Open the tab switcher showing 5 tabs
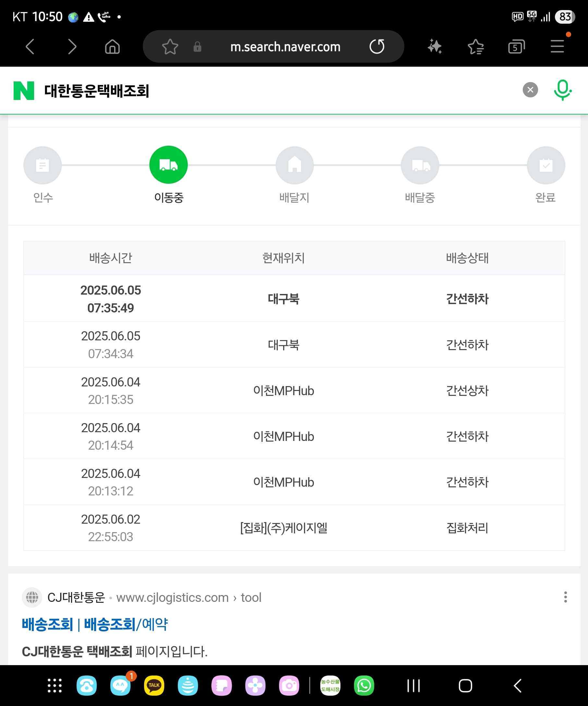The image size is (588, 706). click(x=516, y=46)
